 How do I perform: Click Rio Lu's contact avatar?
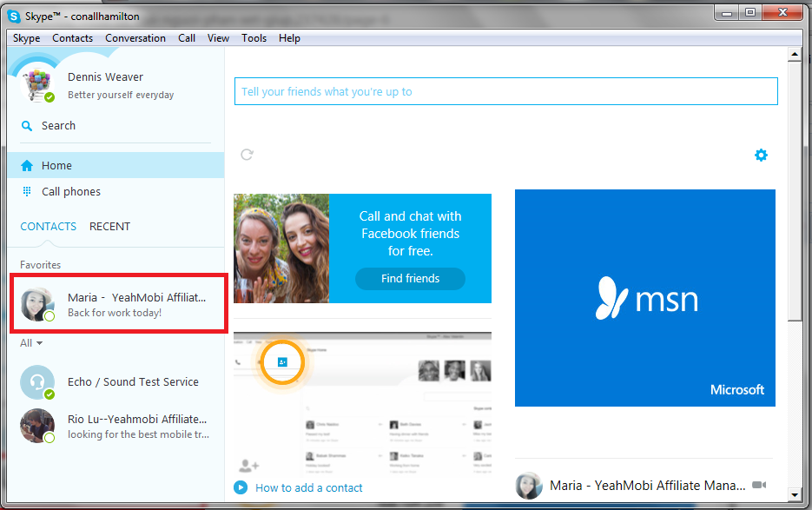(x=37, y=426)
